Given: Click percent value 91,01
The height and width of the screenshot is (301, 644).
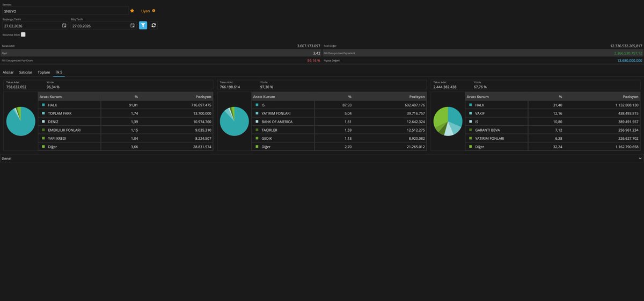Looking at the screenshot, I should pos(134,105).
